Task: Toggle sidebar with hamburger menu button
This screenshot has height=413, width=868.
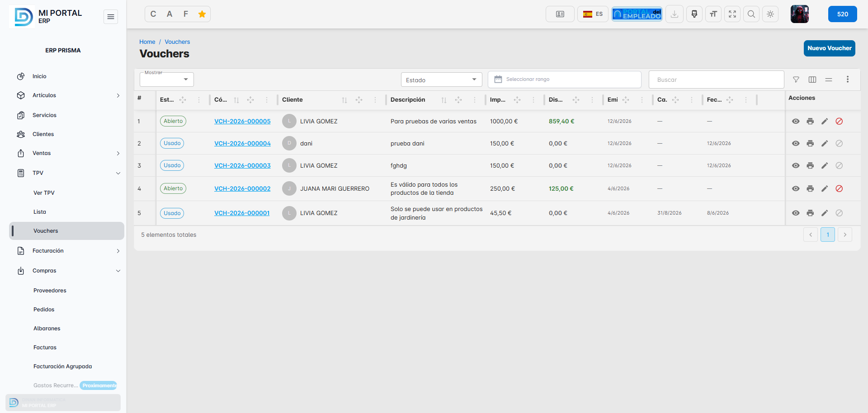Action: click(111, 17)
